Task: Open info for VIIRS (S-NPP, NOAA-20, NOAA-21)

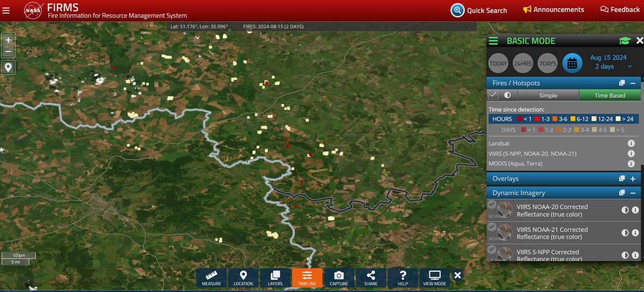Action: click(x=631, y=154)
